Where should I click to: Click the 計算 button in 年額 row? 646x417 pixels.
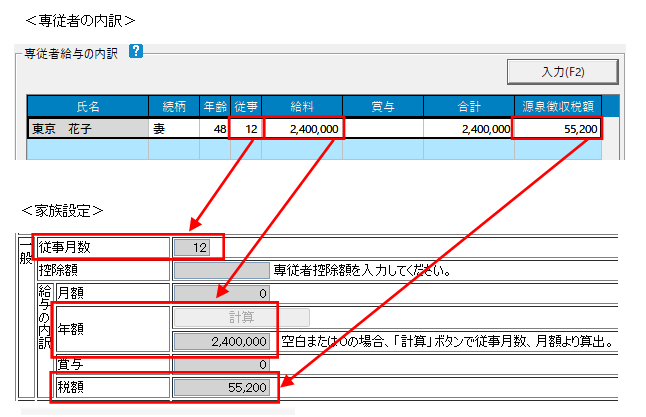point(240,317)
